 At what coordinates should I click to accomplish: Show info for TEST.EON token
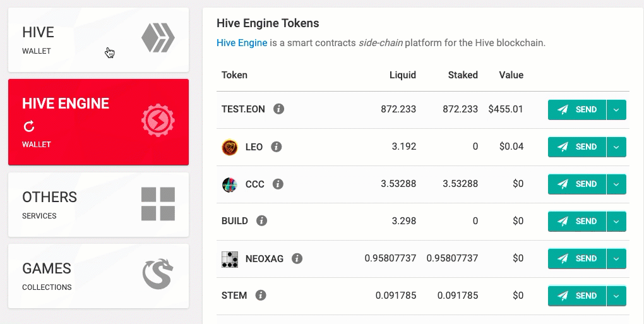(279, 109)
